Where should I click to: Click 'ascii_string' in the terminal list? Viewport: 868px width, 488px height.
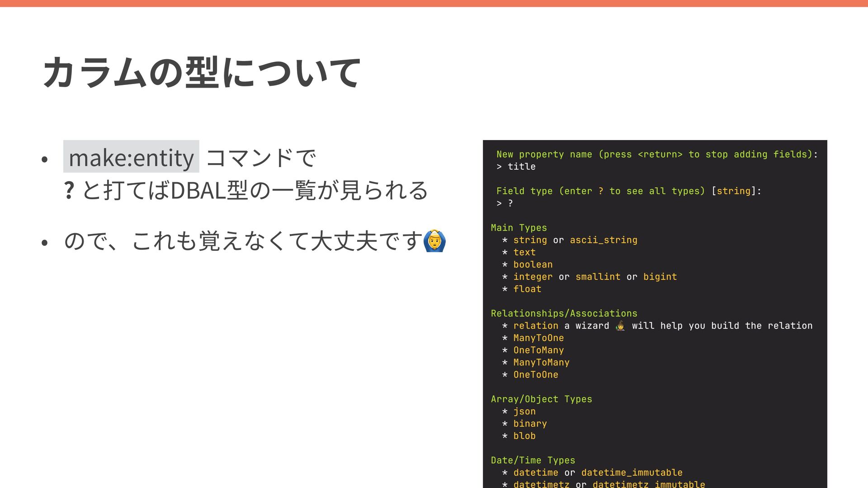[x=603, y=240]
